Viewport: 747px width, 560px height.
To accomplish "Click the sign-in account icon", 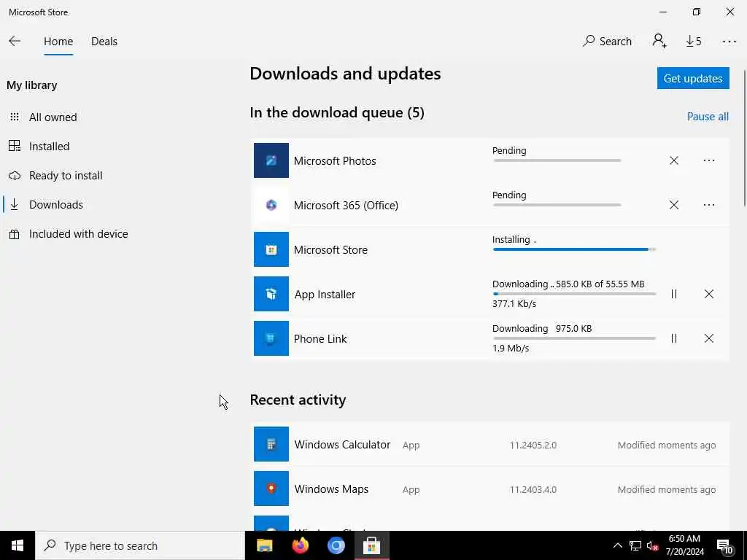I will pos(659,42).
